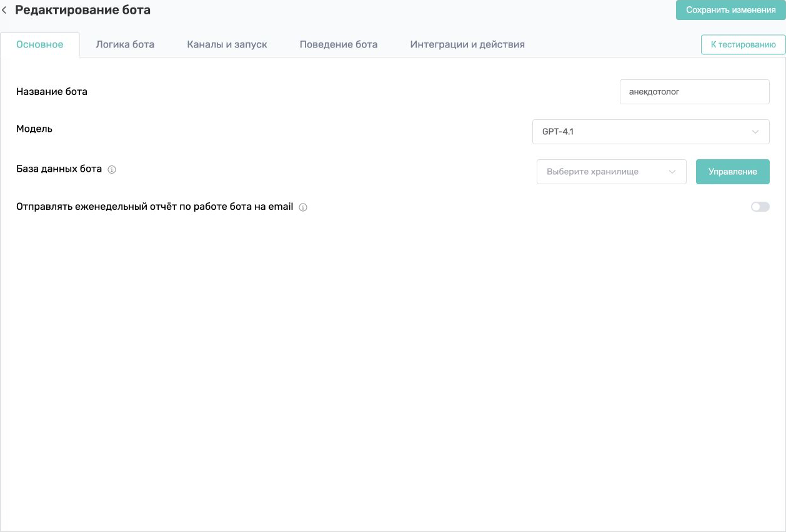Click the Управление button

click(x=732, y=172)
